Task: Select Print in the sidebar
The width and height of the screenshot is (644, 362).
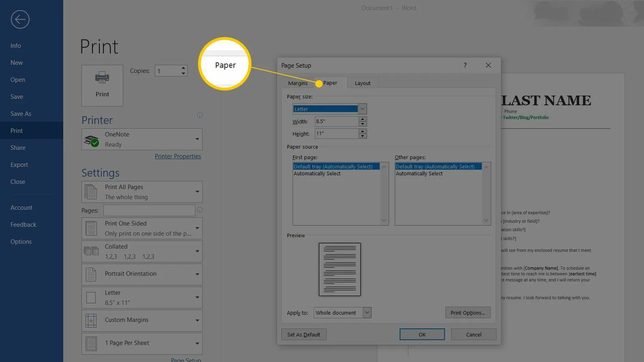Action: point(32,130)
